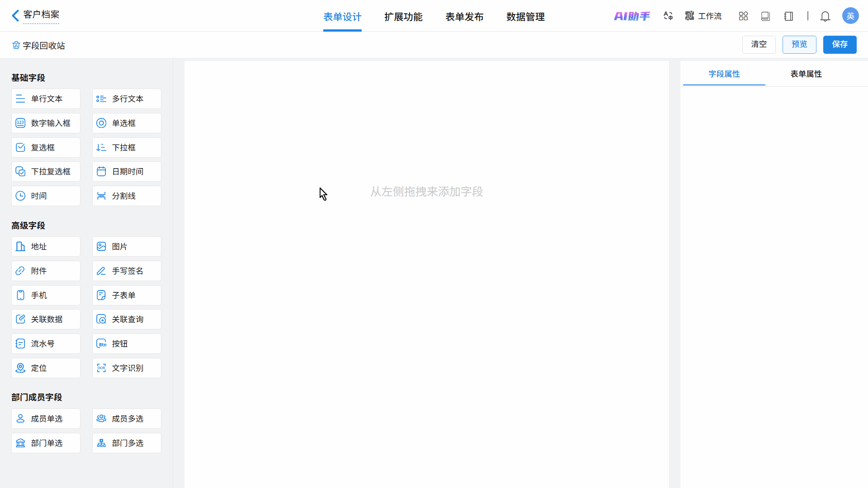Click the 英 user avatar

click(x=850, y=16)
